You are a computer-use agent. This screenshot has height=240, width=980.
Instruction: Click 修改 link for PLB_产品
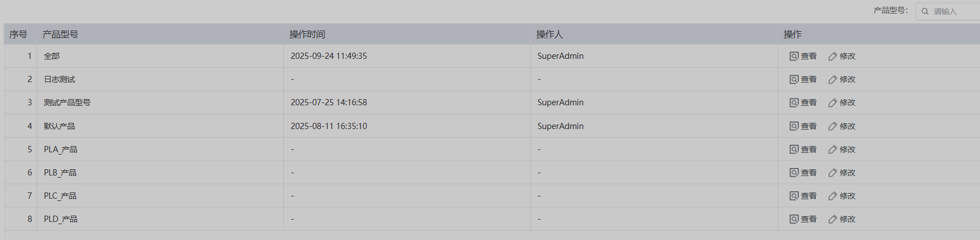(x=847, y=173)
